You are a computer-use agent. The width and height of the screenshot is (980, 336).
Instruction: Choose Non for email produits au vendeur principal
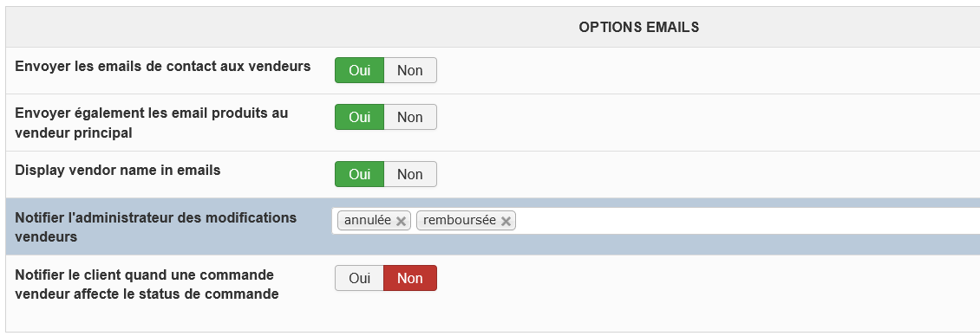click(410, 118)
